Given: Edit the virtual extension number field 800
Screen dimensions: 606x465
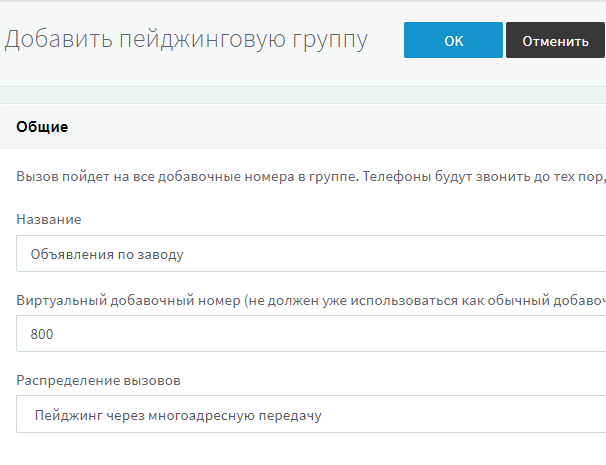Looking at the screenshot, I should point(311,334).
